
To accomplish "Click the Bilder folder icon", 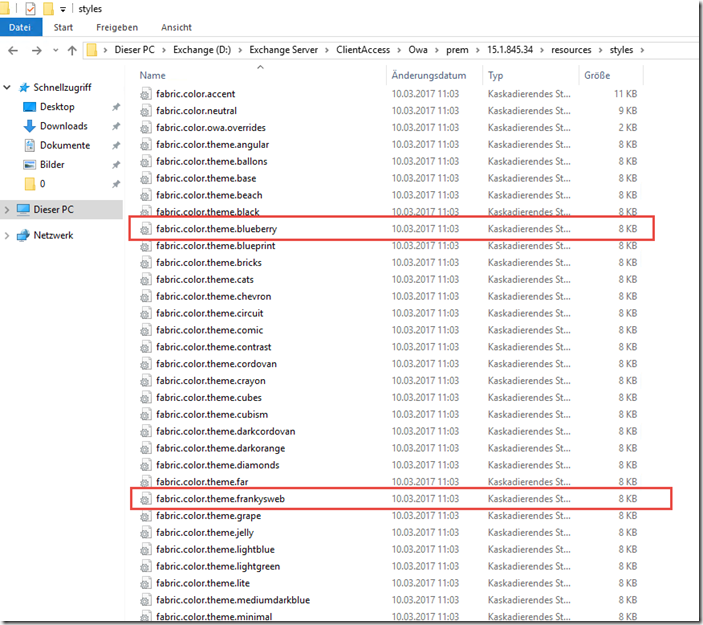I will [29, 165].
